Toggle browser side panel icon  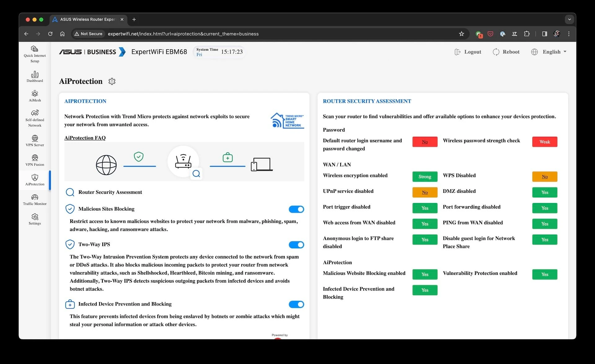tap(544, 34)
